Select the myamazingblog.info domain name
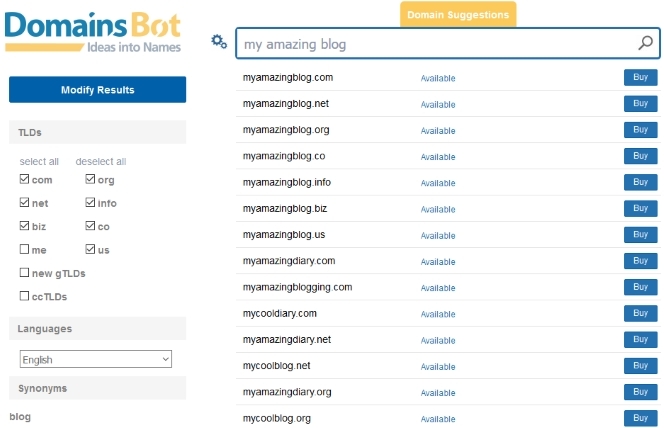The height and width of the screenshot is (428, 664). 287,183
